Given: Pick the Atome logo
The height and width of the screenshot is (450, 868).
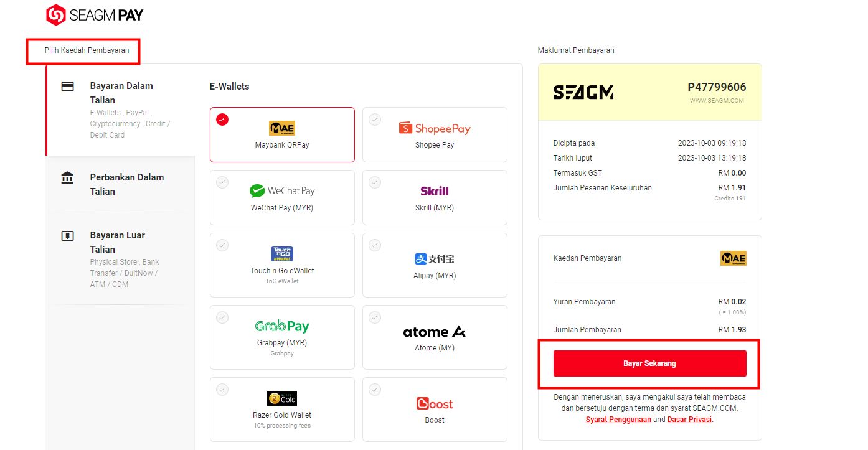Looking at the screenshot, I should pos(435,332).
